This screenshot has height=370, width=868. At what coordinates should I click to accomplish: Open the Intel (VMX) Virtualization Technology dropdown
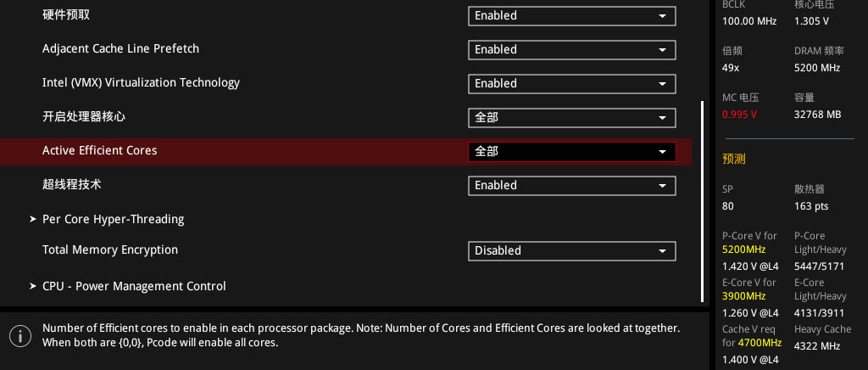572,84
